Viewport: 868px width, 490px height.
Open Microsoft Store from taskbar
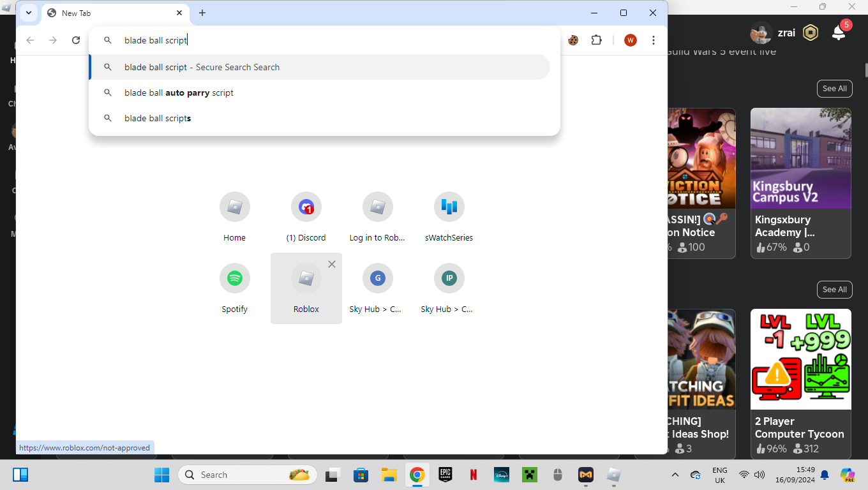[x=361, y=475]
